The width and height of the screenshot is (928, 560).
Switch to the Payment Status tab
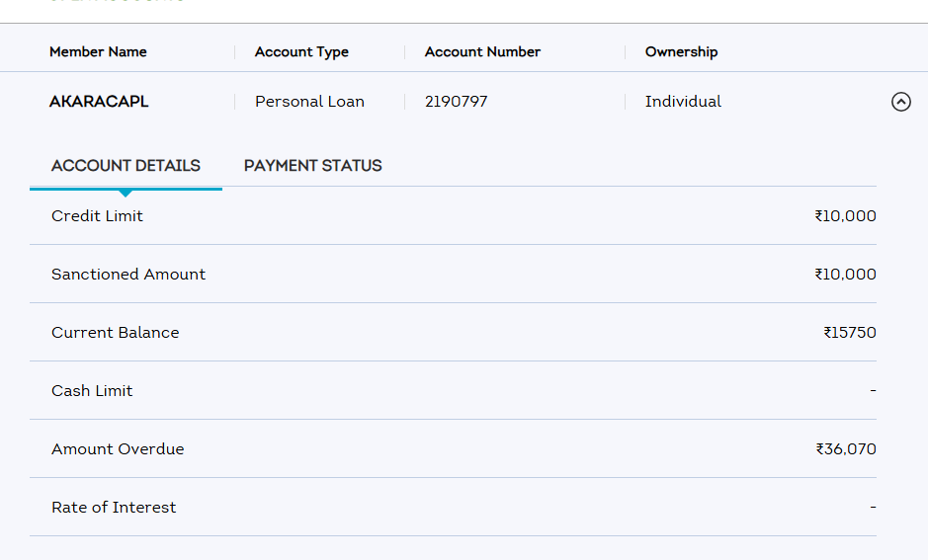312,166
